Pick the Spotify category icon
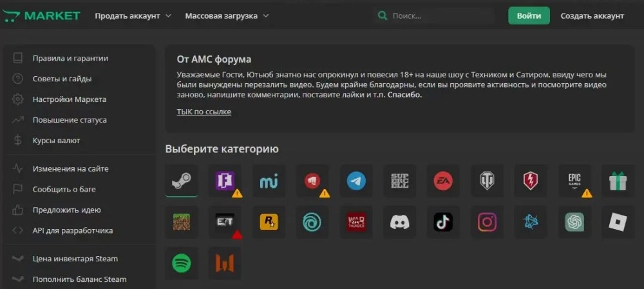 [x=181, y=263]
